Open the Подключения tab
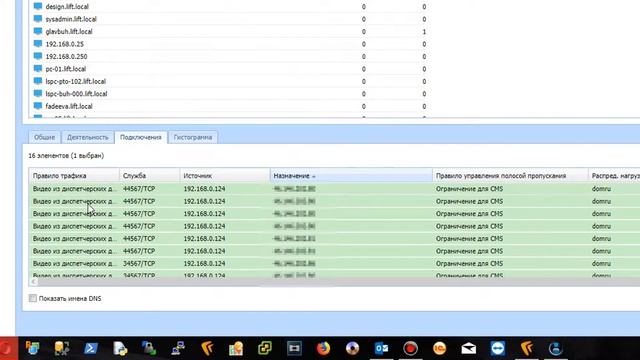This screenshot has height=360, width=640. [x=141, y=138]
